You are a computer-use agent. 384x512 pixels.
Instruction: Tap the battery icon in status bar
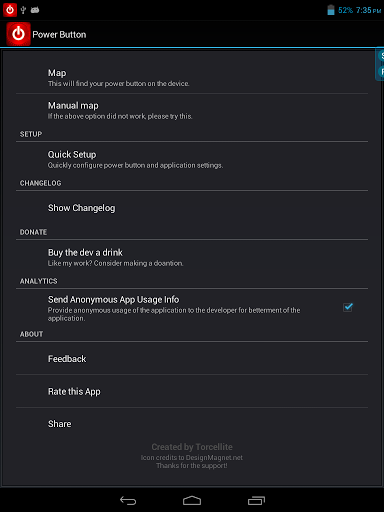click(x=330, y=10)
